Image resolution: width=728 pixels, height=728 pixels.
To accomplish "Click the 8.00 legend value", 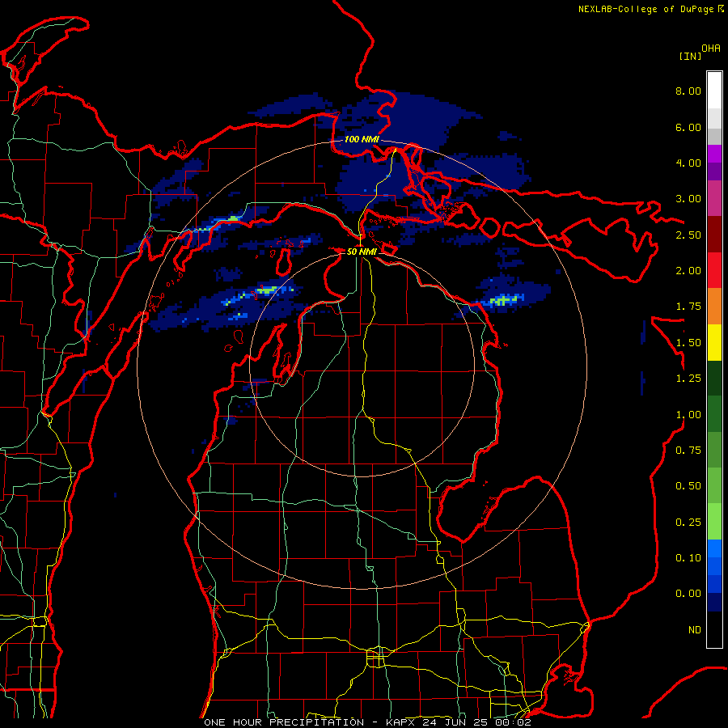I will [688, 91].
